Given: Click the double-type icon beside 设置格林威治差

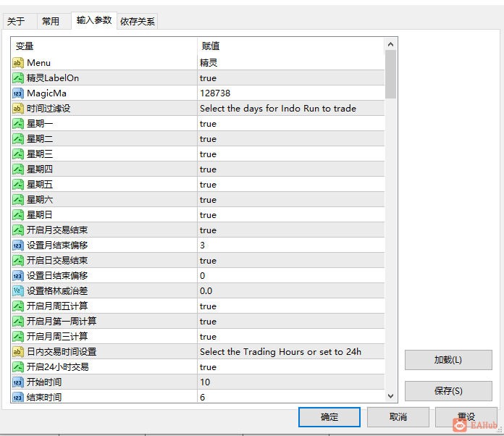Looking at the screenshot, I should [18, 291].
